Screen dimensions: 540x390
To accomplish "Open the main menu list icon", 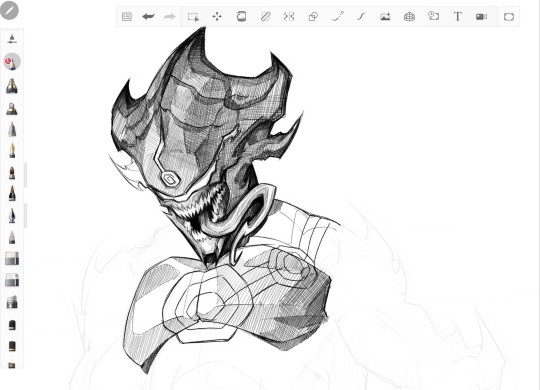I will [127, 17].
